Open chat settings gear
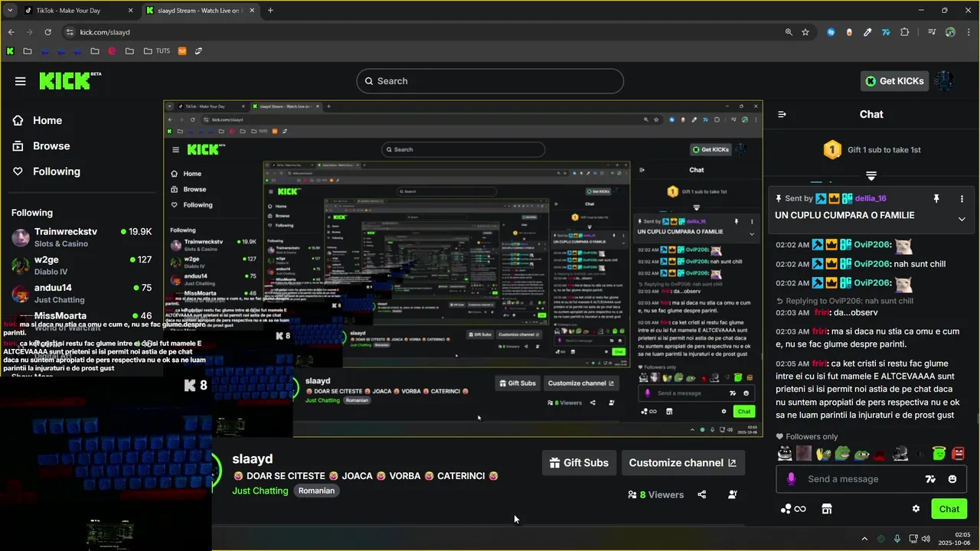This screenshot has height=551, width=980. pos(916,509)
